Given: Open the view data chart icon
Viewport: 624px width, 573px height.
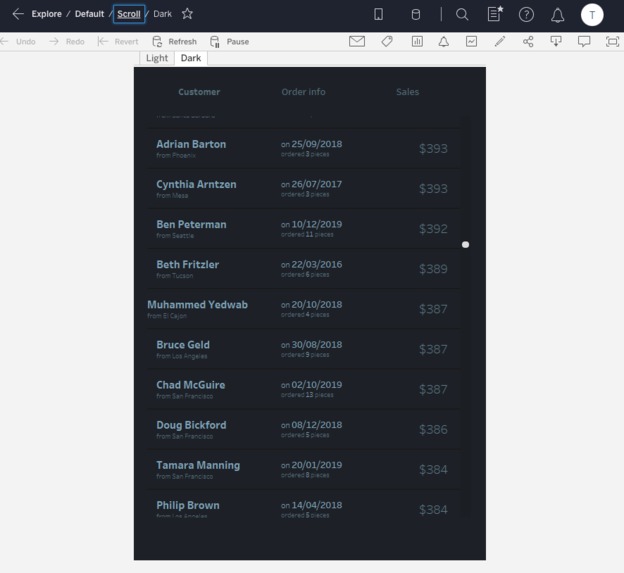Looking at the screenshot, I should tap(417, 41).
